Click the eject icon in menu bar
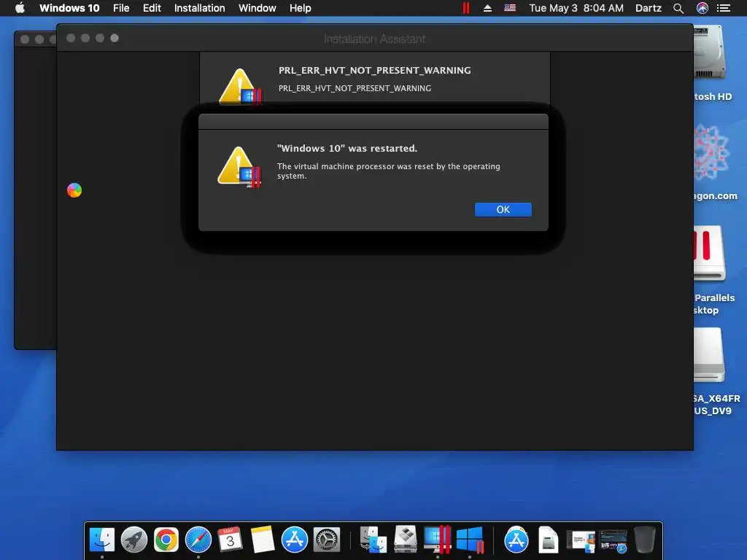Image resolution: width=747 pixels, height=560 pixels. point(487,8)
